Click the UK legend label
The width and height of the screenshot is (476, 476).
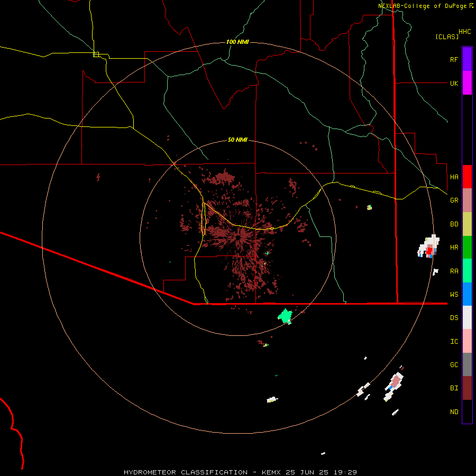point(454,84)
